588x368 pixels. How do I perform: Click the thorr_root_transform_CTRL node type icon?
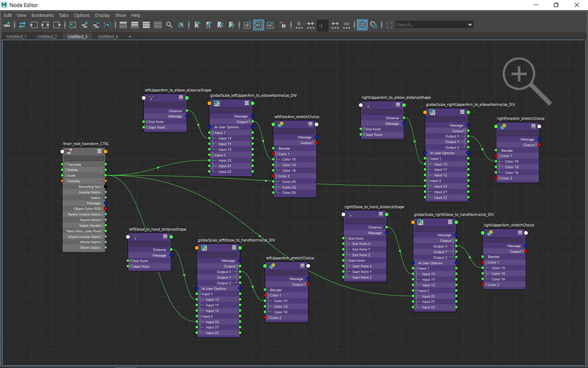pyautogui.click(x=70, y=152)
